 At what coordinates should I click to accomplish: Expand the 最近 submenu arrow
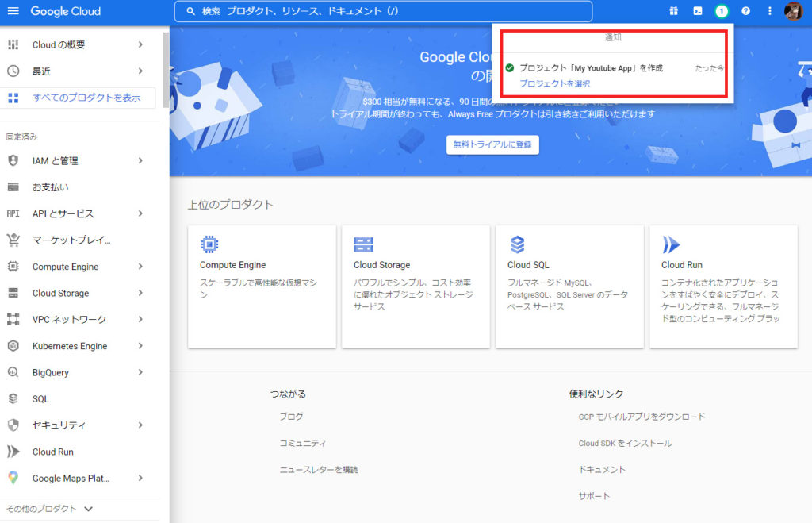140,71
